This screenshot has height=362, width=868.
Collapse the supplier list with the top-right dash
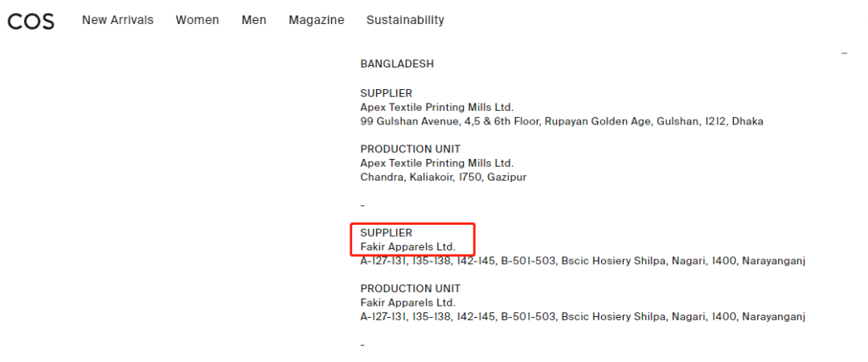[x=844, y=53]
